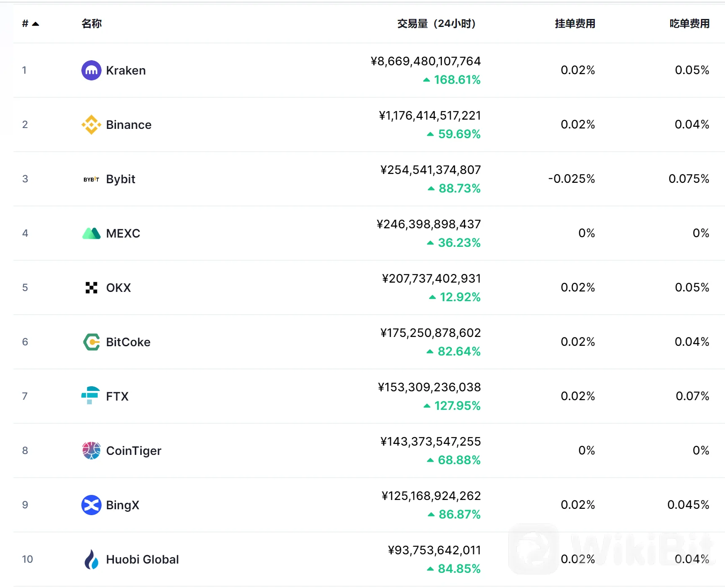Open the Bybit exchange link
Screen dimensions: 725x588
[x=121, y=179]
